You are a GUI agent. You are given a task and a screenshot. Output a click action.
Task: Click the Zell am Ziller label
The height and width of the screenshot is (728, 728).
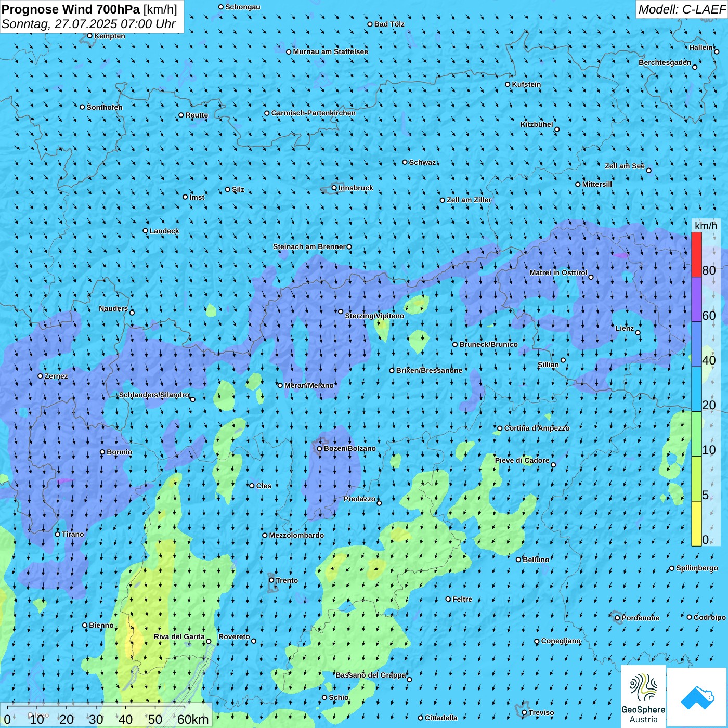tap(469, 200)
